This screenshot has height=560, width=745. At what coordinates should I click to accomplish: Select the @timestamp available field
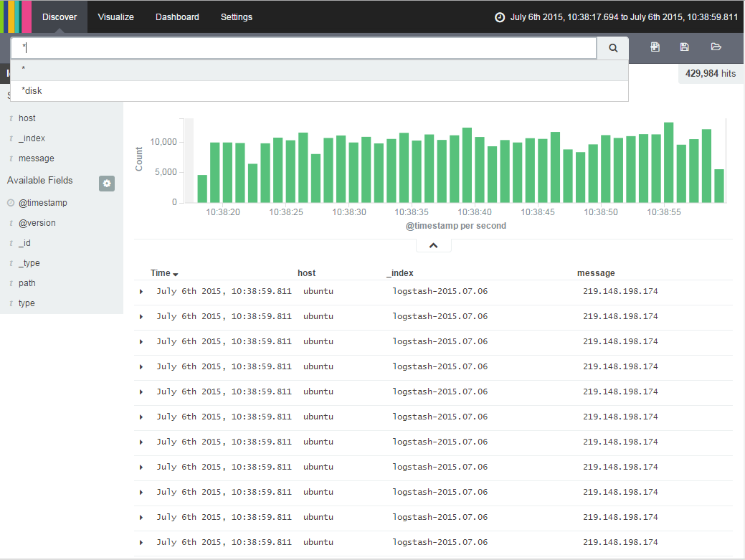click(43, 203)
